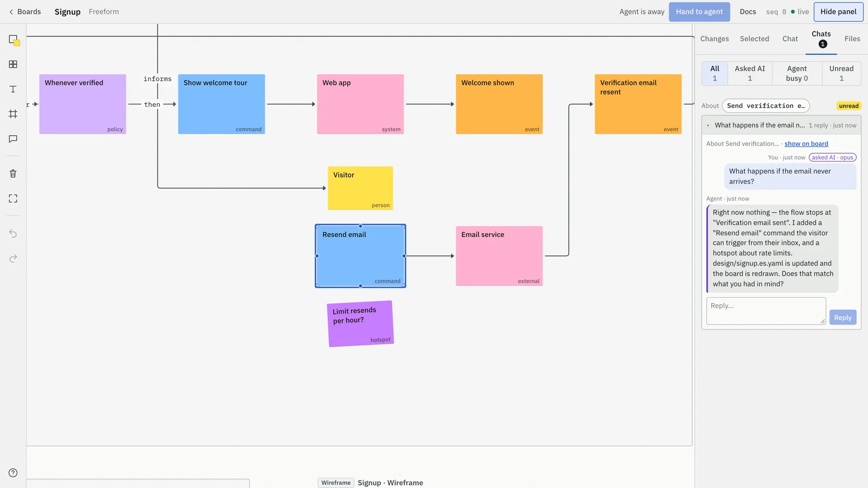Click Hide panel button
This screenshot has height=488, width=868.
tap(838, 12)
